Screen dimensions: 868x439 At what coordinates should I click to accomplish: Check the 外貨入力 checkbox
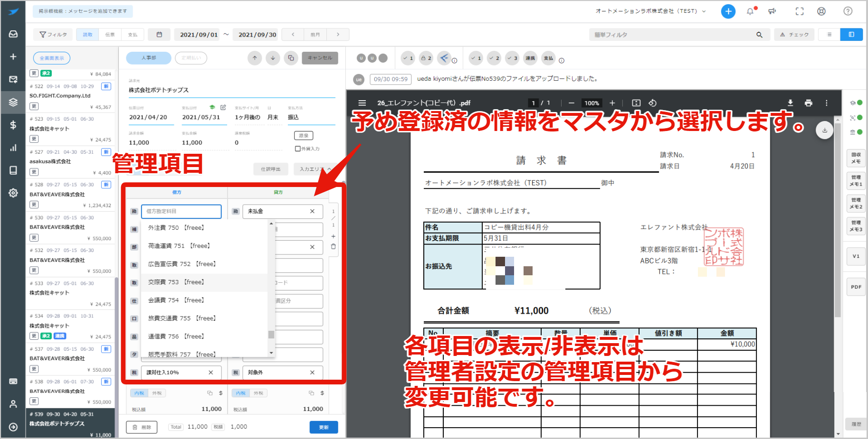298,149
